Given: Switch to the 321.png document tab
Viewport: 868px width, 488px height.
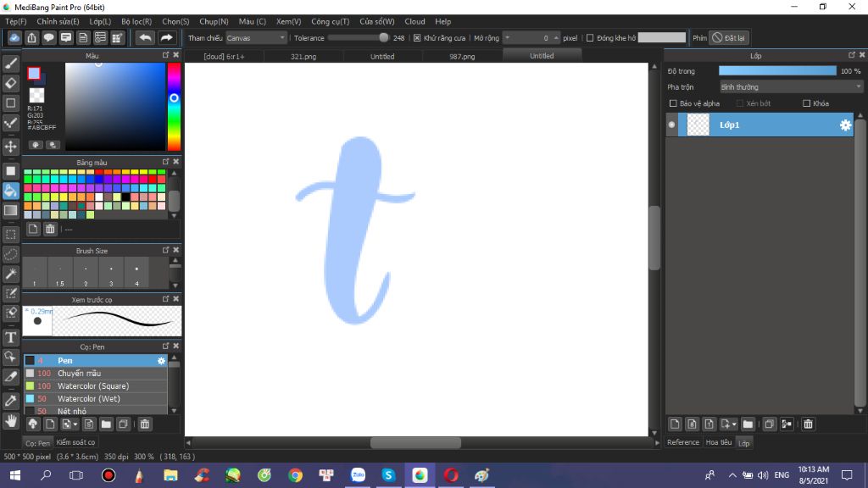Looking at the screenshot, I should coord(303,57).
